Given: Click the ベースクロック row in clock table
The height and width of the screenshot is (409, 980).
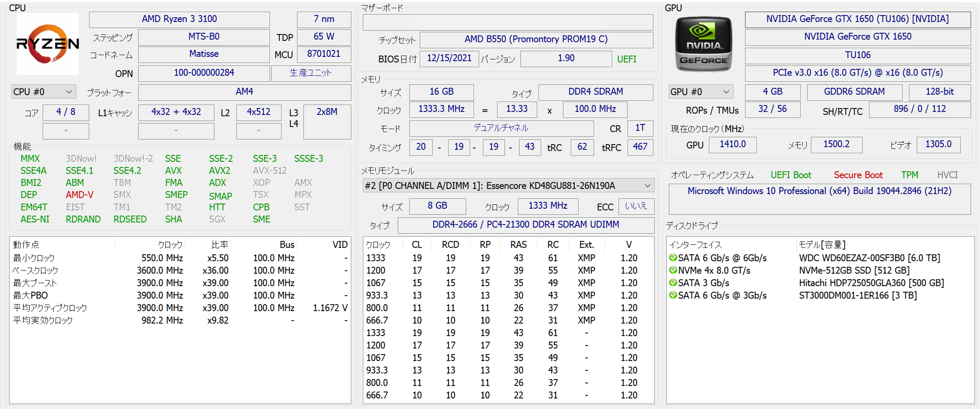Looking at the screenshot, I should (180, 271).
